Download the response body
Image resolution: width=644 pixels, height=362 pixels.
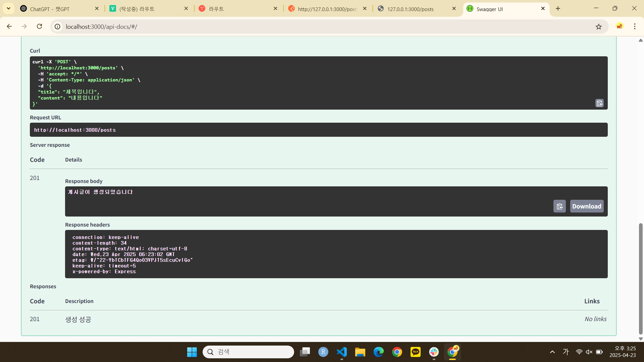[x=587, y=206]
